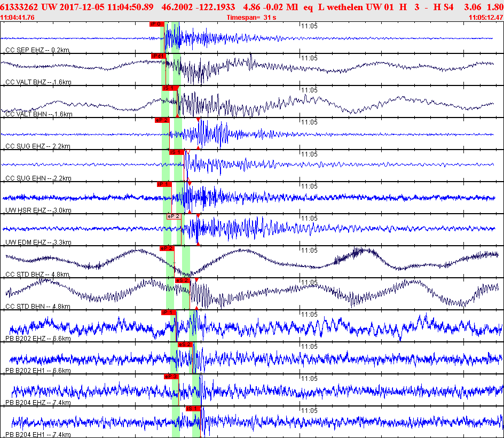Image resolution: width=504 pixels, height=438 pixels.
Task: Click the 11:05 time tick on B204 EH1 trace
Action: pos(309,411)
